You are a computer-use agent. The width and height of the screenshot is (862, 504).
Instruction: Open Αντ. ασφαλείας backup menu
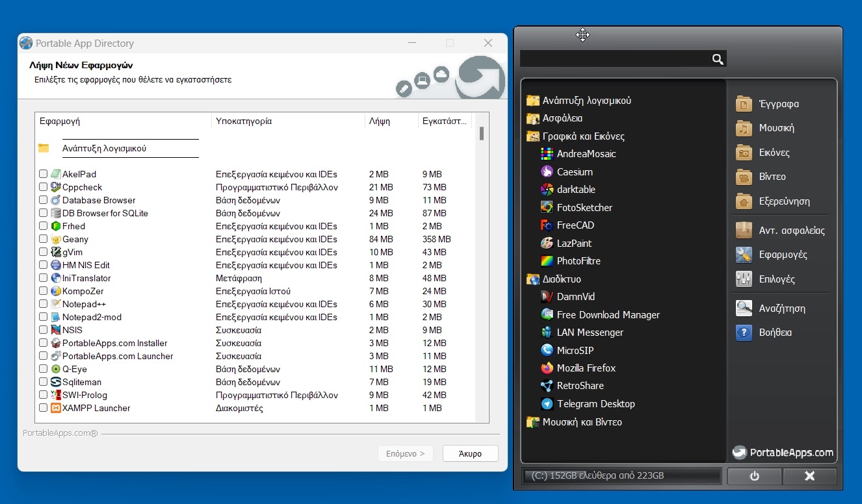pos(780,231)
